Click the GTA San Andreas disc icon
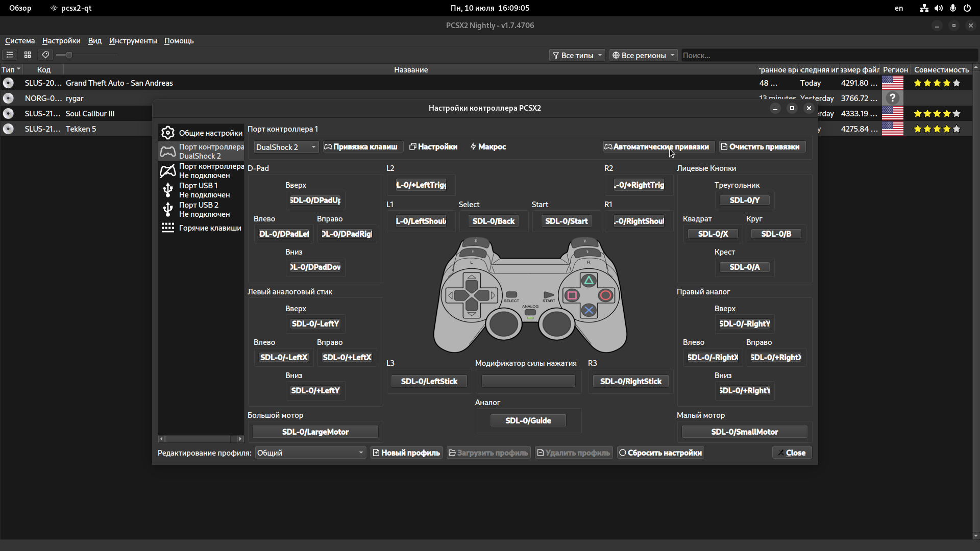The height and width of the screenshot is (551, 980). tap(8, 83)
